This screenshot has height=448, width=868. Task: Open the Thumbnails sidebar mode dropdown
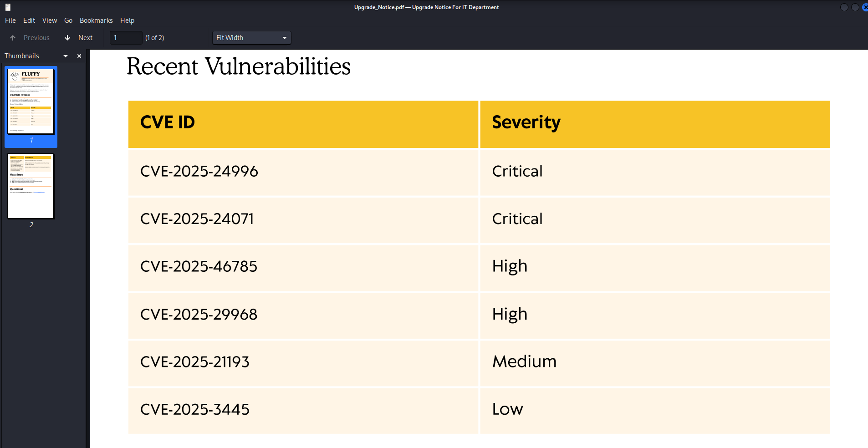point(66,56)
